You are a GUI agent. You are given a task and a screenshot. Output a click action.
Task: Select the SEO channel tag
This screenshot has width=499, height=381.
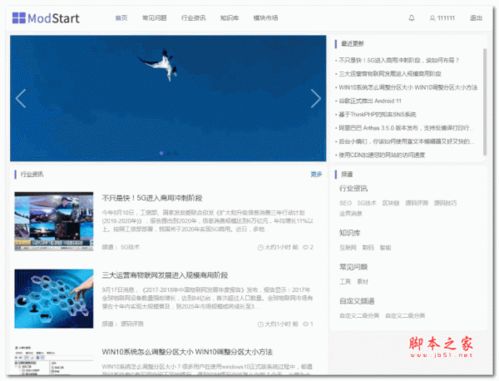346,203
